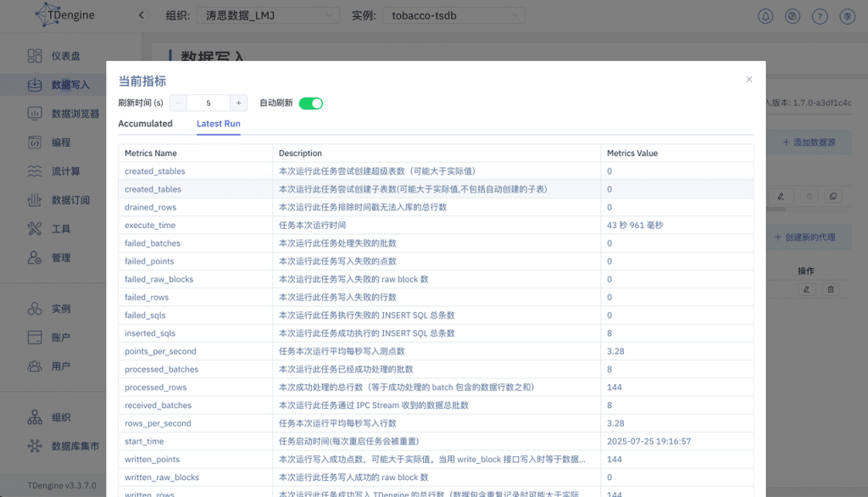Open the notification bell icon
Image resolution: width=868 pixels, height=497 pixels.
point(765,15)
